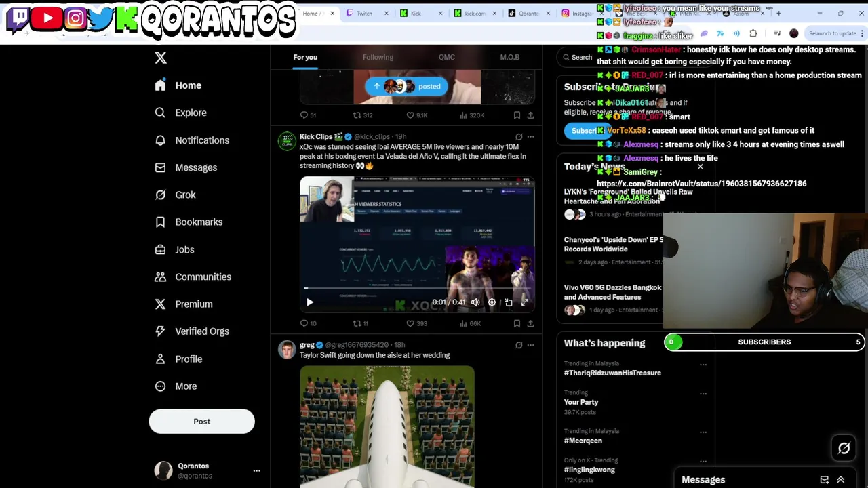The height and width of the screenshot is (488, 868).
Task: Repost the top post (312 reposts)
Action: tap(363, 115)
